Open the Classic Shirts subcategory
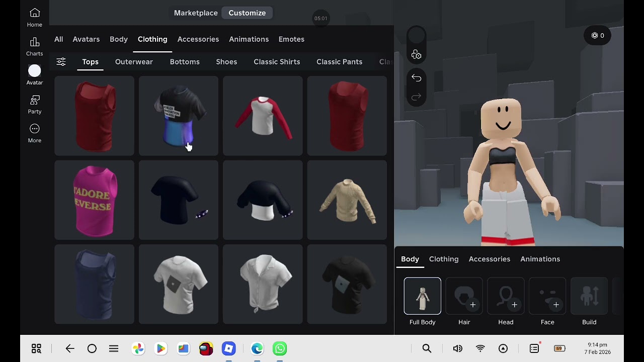 tap(277, 62)
